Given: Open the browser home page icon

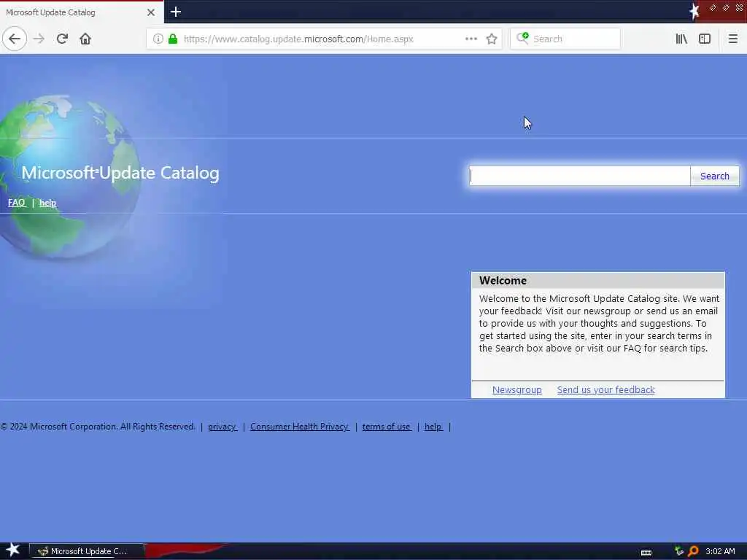Looking at the screenshot, I should click(x=85, y=39).
